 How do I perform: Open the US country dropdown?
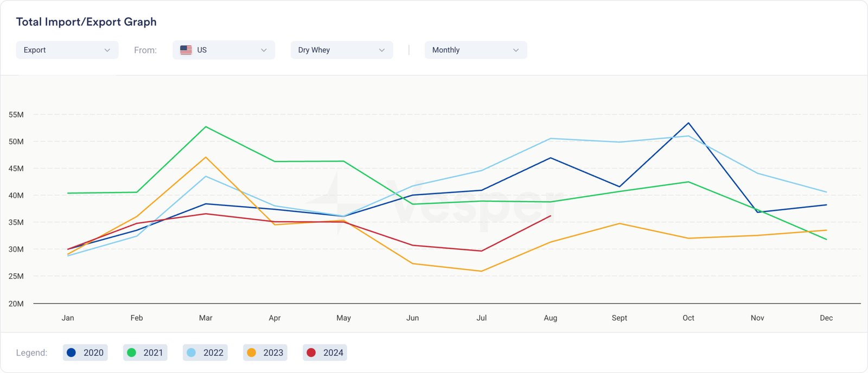224,50
